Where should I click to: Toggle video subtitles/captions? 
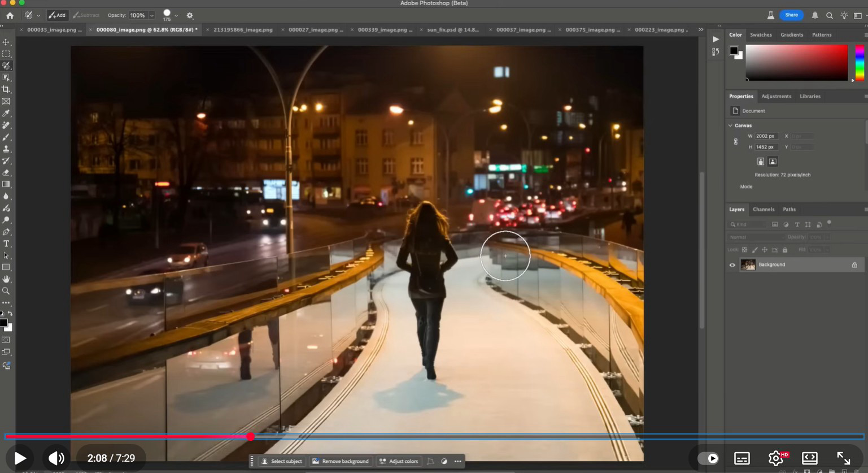(741, 458)
